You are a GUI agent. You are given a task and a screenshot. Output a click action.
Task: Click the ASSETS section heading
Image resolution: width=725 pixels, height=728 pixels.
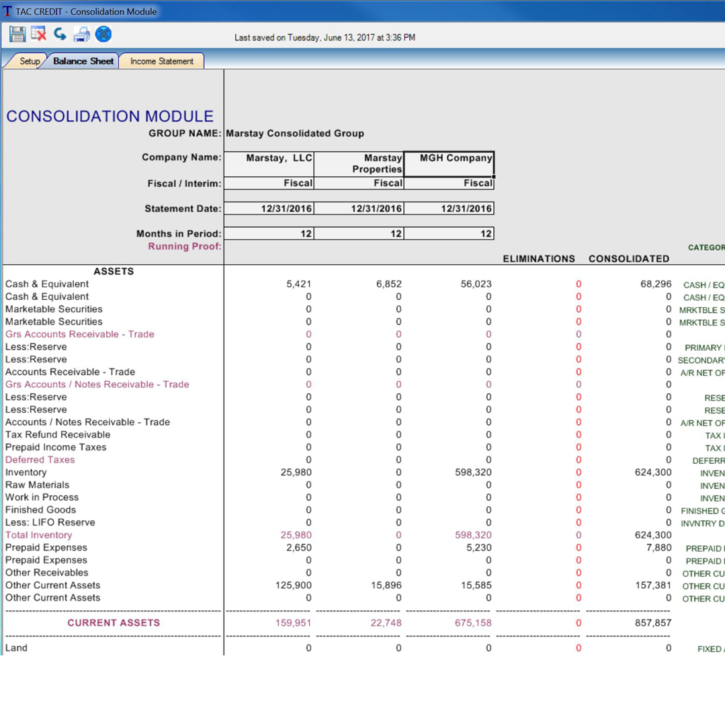click(114, 272)
